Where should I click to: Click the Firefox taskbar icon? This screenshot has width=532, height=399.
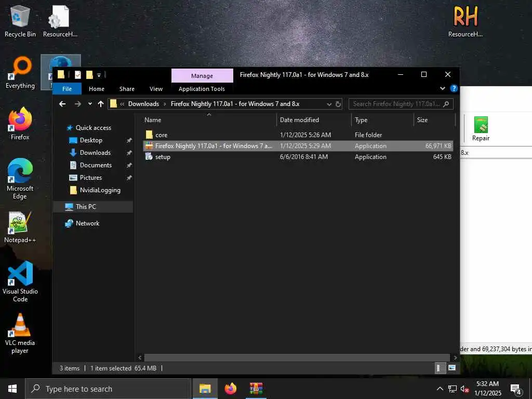coord(230,389)
